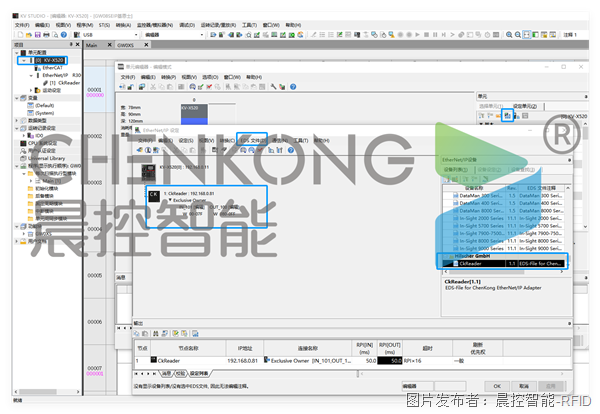Viewport: 600px width, 414px height.
Task: Collapse Exclusive Owner connection under CkReader
Action: point(170,200)
